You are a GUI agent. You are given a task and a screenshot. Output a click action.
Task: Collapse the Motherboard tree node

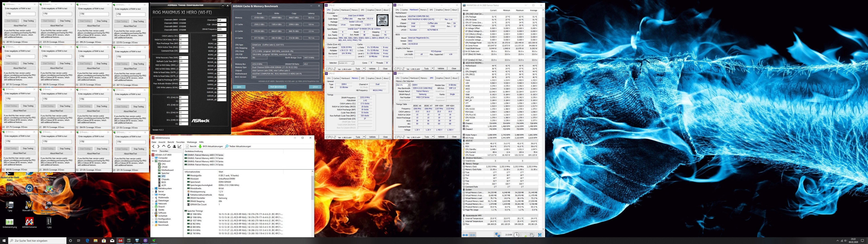click(x=153, y=161)
